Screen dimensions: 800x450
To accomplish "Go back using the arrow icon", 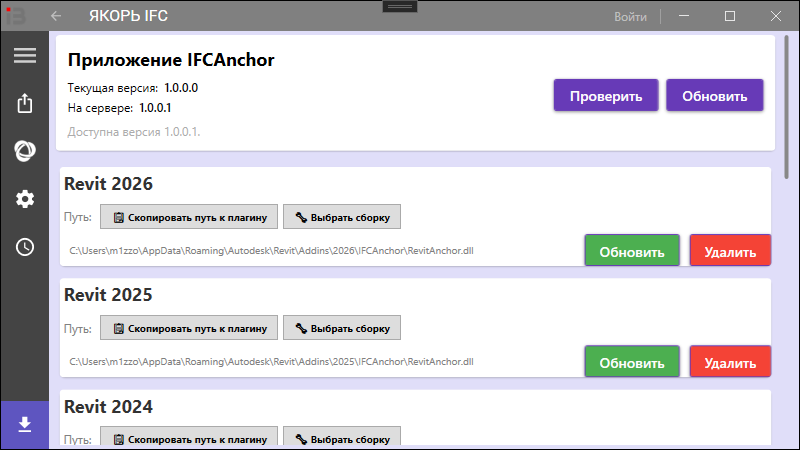I will tap(56, 16).
